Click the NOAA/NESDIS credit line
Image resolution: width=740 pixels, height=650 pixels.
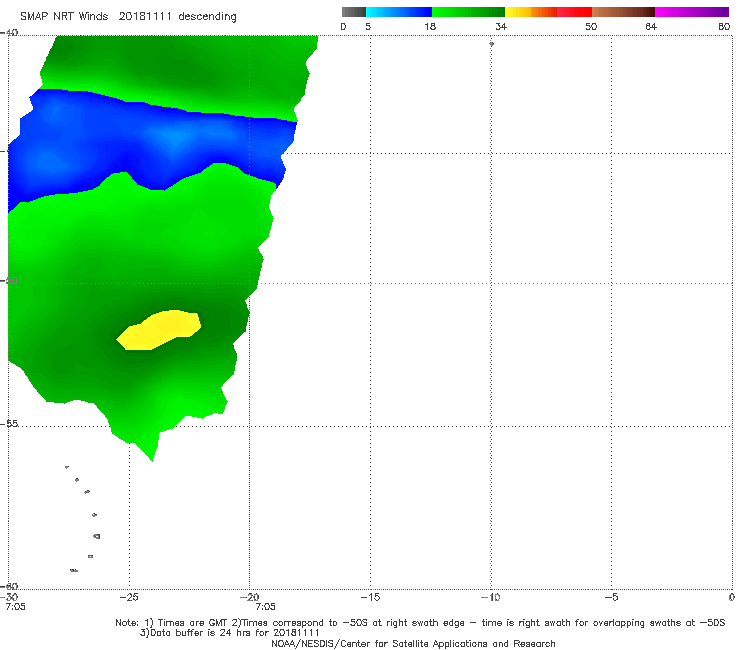tap(413, 643)
